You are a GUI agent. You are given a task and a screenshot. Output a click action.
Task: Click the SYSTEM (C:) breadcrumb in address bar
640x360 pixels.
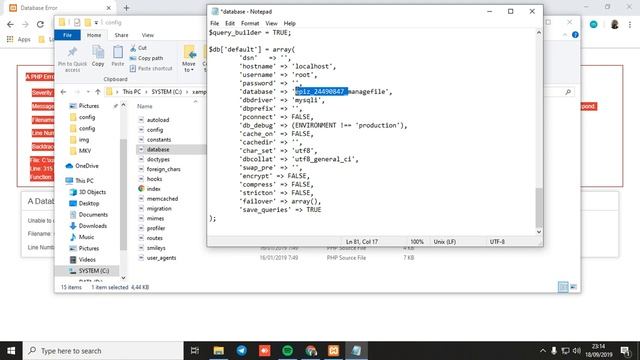point(167,92)
